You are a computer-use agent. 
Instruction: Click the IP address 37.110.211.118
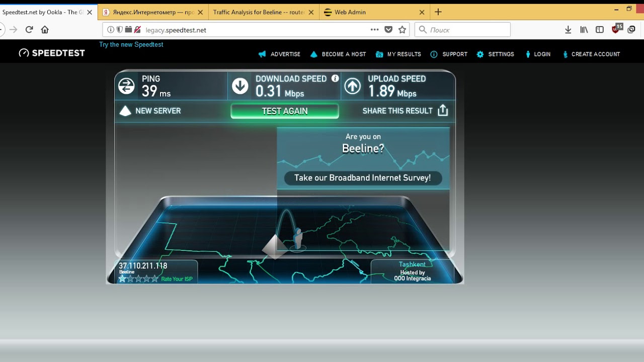[x=143, y=265]
